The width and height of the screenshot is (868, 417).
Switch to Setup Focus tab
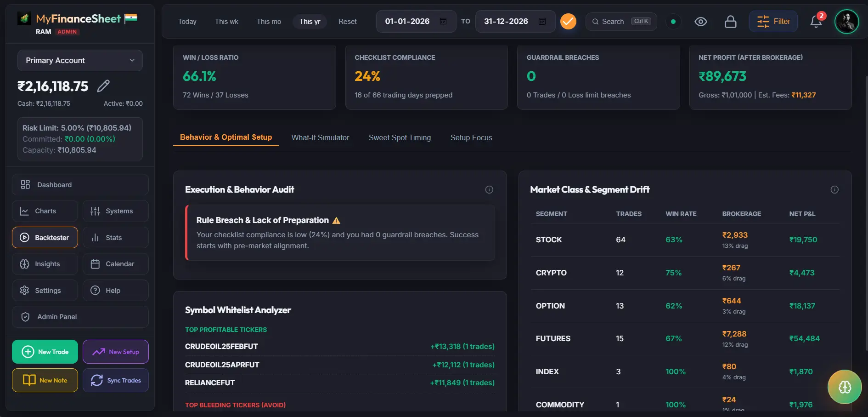pos(471,137)
